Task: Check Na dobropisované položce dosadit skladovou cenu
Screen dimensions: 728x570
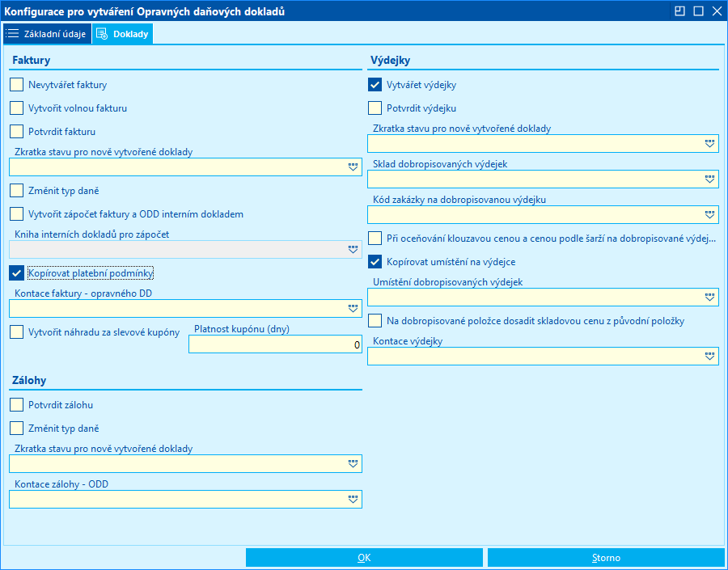Action: [375, 321]
